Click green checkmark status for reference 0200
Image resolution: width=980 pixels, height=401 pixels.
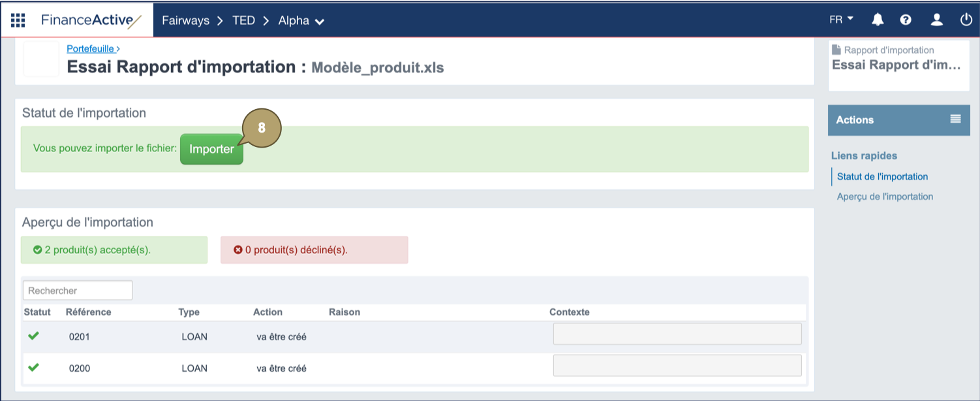34,367
